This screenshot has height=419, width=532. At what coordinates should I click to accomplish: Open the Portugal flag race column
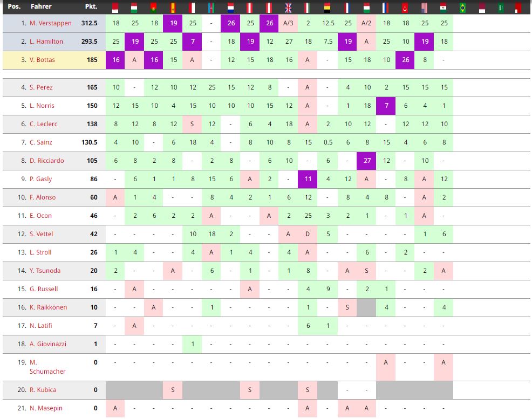[154, 8]
